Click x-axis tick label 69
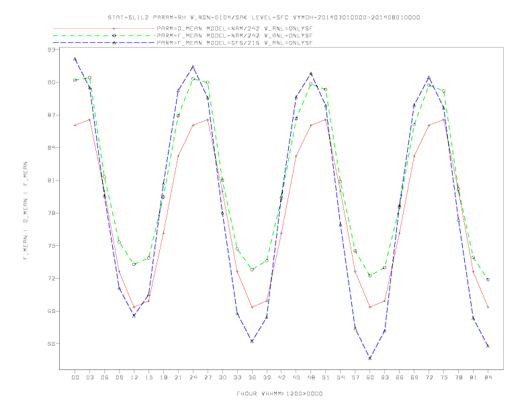The width and height of the screenshot is (532, 411). click(x=414, y=377)
